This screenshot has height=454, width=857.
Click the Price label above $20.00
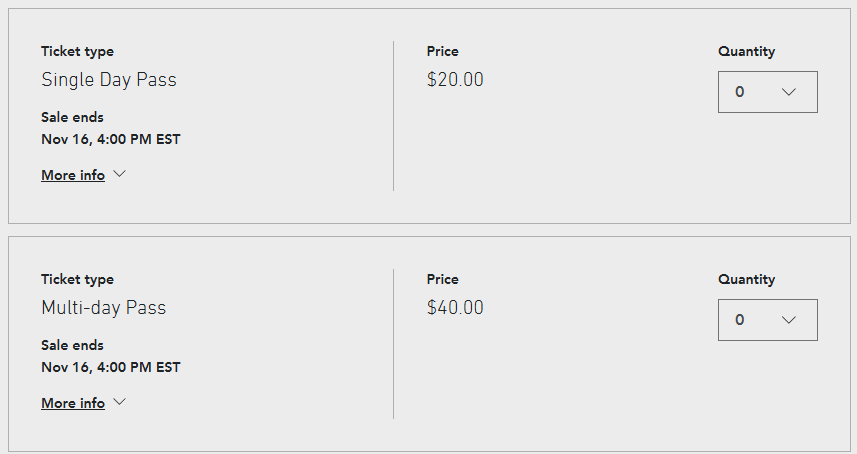tap(442, 51)
